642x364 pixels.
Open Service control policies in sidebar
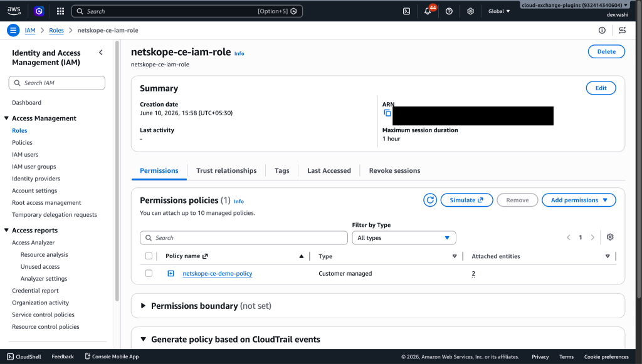point(43,315)
